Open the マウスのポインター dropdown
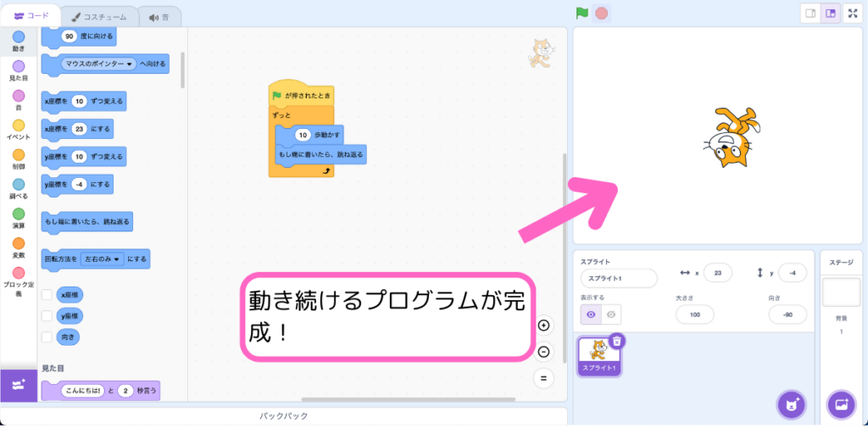Screen dimensions: 868x434 click(130, 64)
